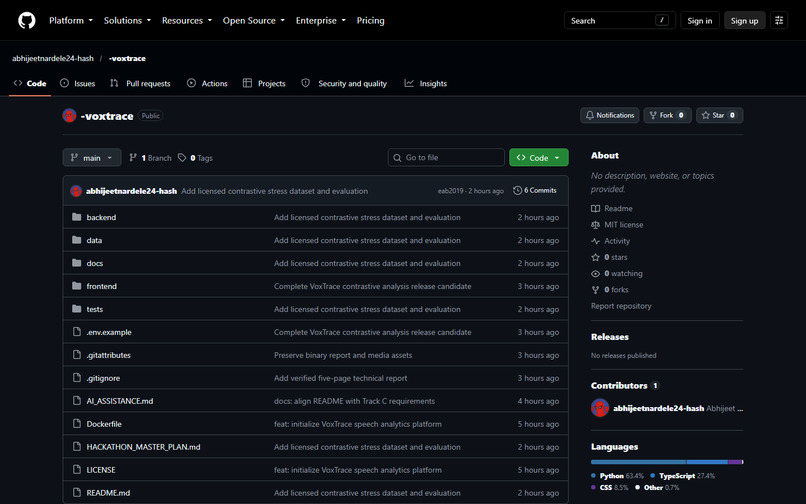Open HACKATHON_MASTER_PLAN.md file name

[x=143, y=447]
